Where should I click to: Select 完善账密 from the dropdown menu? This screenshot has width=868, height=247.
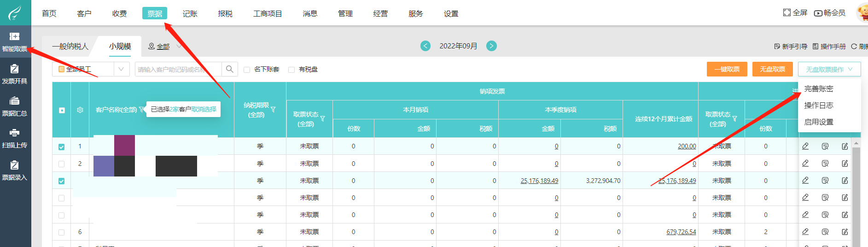click(819, 89)
